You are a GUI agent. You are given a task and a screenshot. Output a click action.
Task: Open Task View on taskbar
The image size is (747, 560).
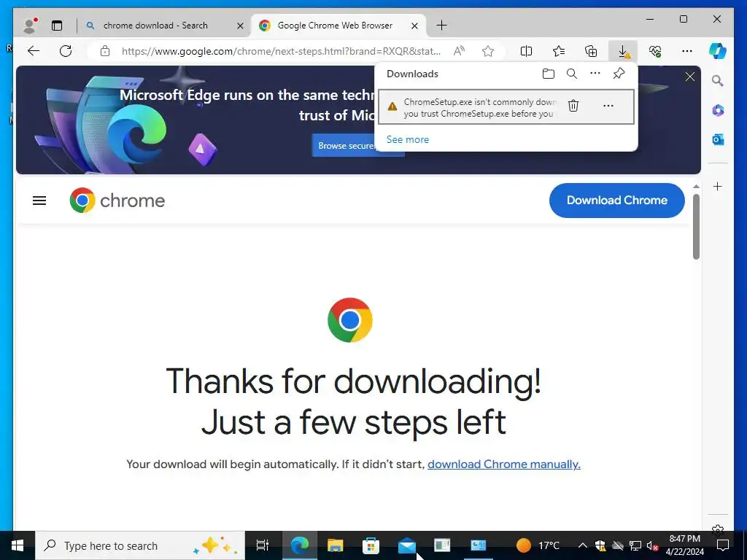[263, 545]
